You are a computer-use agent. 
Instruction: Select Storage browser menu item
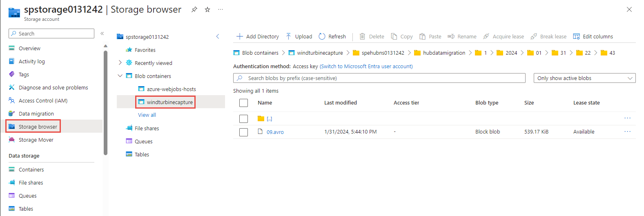tap(38, 127)
